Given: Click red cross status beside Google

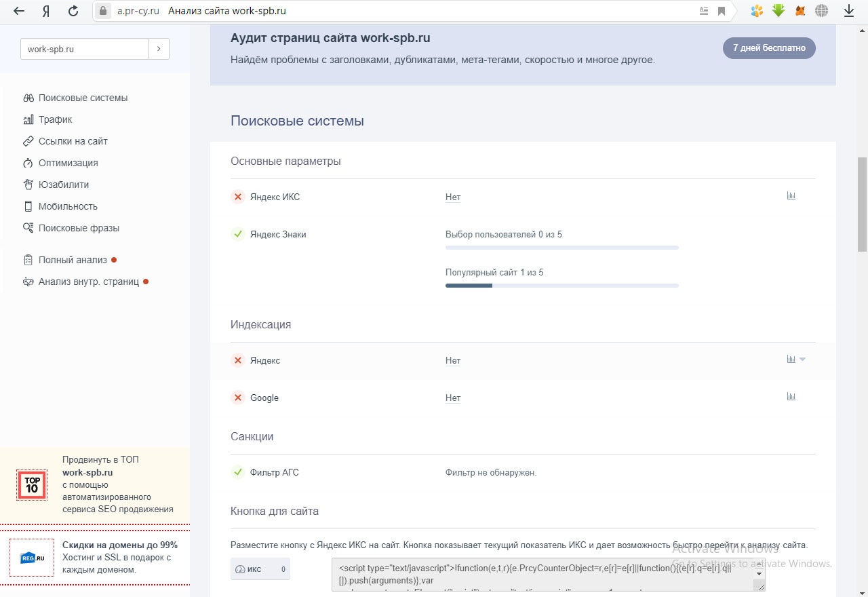Looking at the screenshot, I should 238,398.
